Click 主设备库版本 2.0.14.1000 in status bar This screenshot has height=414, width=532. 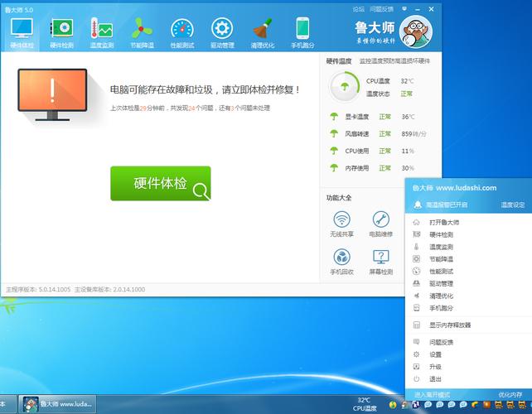(x=109, y=289)
